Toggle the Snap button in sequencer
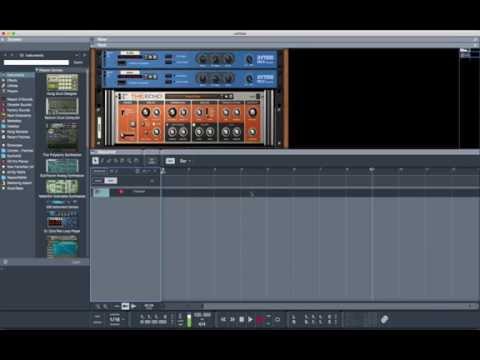 tap(170, 161)
